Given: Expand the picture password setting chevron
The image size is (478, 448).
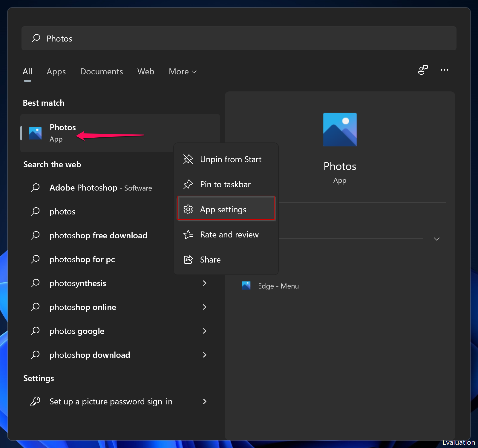Looking at the screenshot, I should coord(205,401).
